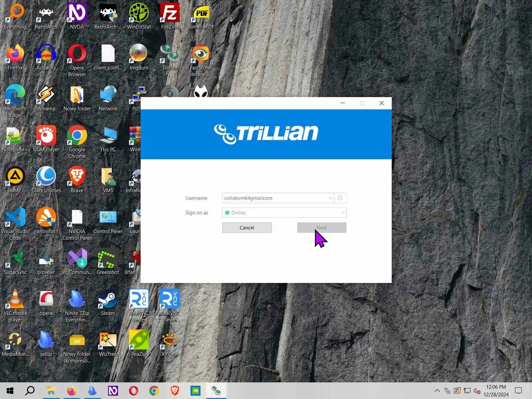This screenshot has width=532, height=399.
Task: Open the Action Center notifications panel
Action: 518,391
